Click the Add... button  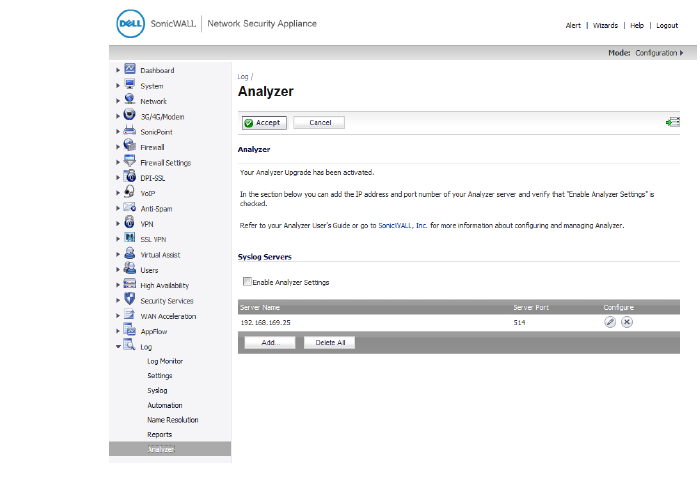click(270, 342)
